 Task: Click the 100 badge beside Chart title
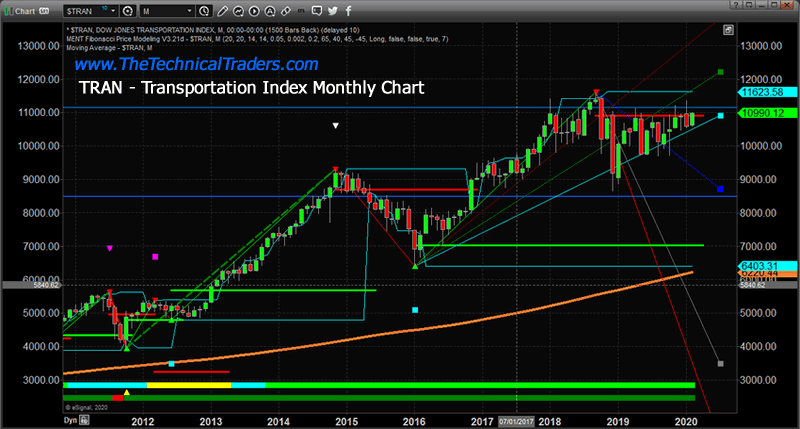coord(44,11)
